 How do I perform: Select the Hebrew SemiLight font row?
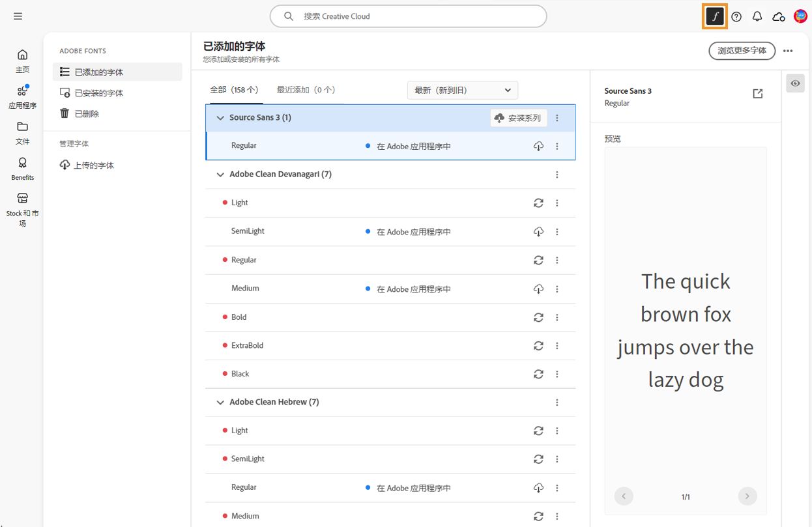390,459
